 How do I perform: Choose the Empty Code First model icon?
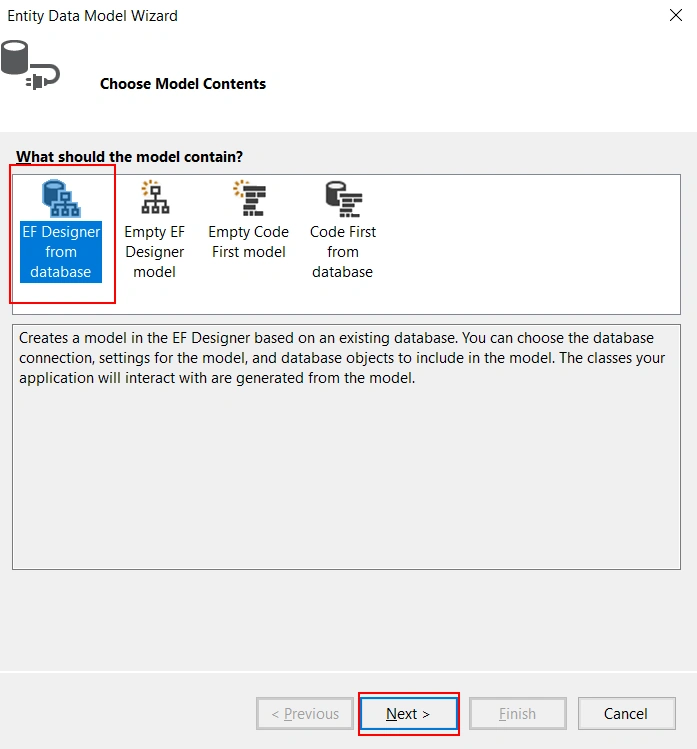coord(249,198)
